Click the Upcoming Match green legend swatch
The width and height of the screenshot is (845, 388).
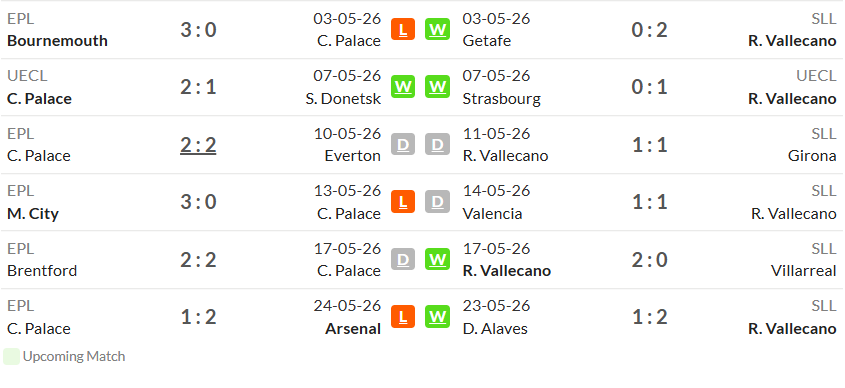pos(11,356)
